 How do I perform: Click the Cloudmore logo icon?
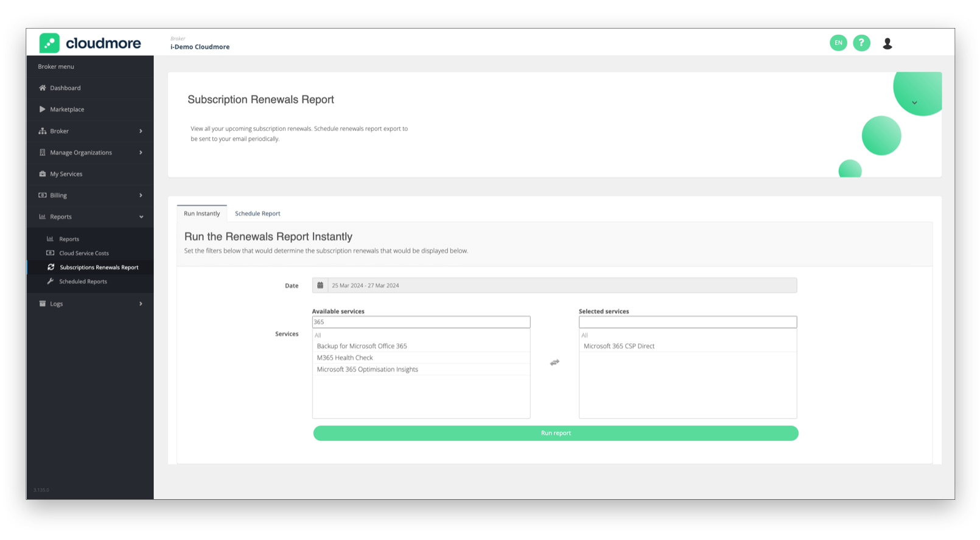pyautogui.click(x=49, y=43)
